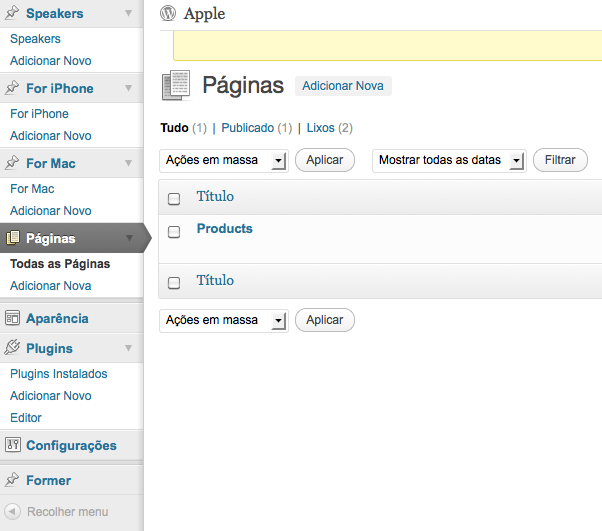Image resolution: width=602 pixels, height=531 pixels.
Task: Click the Speakers pushpin icon
Action: pos(12,13)
